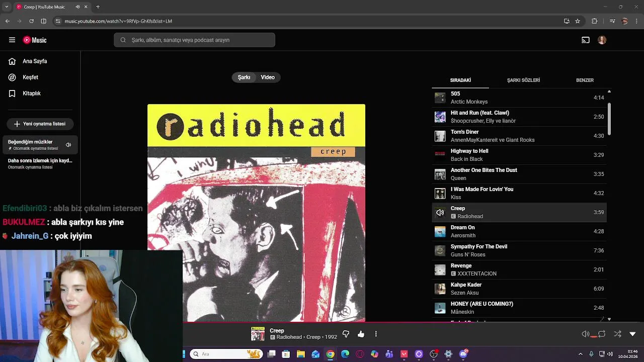This screenshot has height=362, width=644.
Task: Open the Opera GX taskbar icon
Action: 360,354
